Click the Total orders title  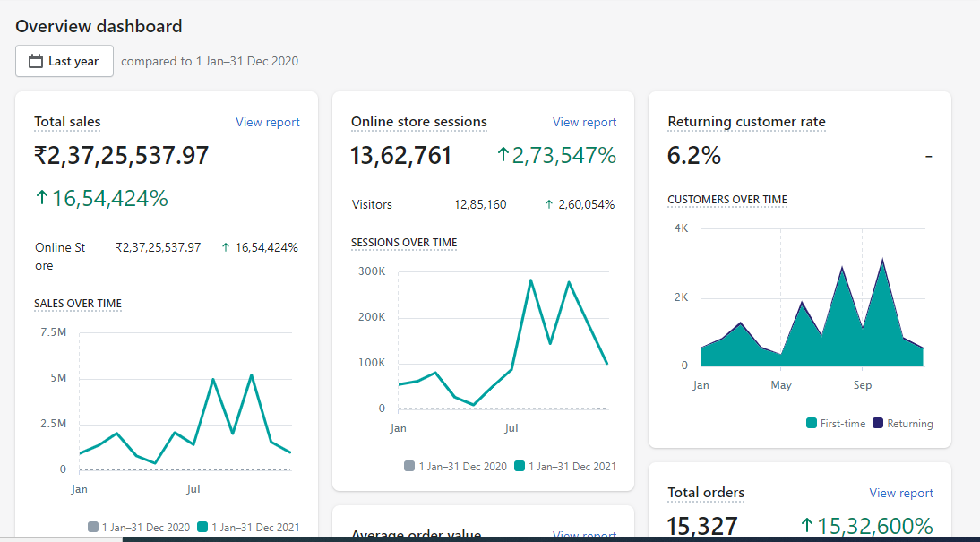coord(706,493)
